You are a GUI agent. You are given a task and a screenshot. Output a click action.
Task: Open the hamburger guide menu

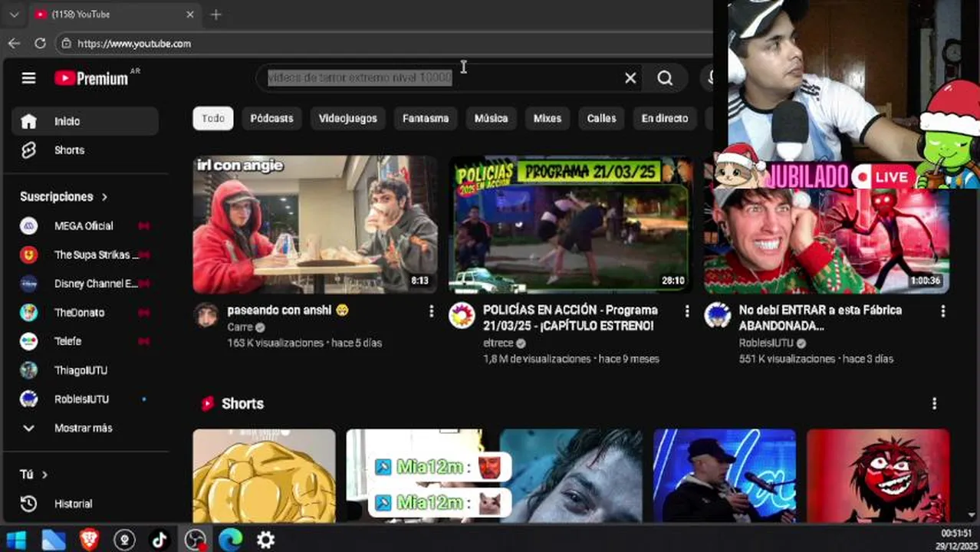[28, 78]
